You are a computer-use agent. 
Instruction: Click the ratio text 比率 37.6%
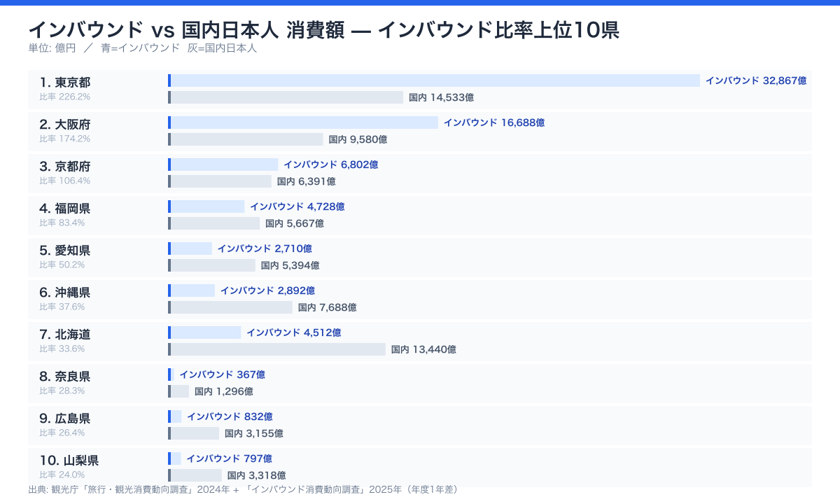pyautogui.click(x=62, y=307)
